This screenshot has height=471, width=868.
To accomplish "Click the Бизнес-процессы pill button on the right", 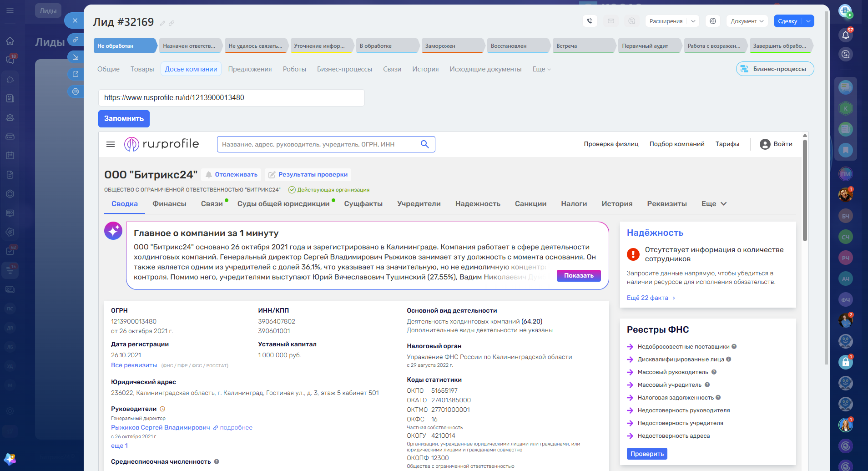I will point(775,69).
